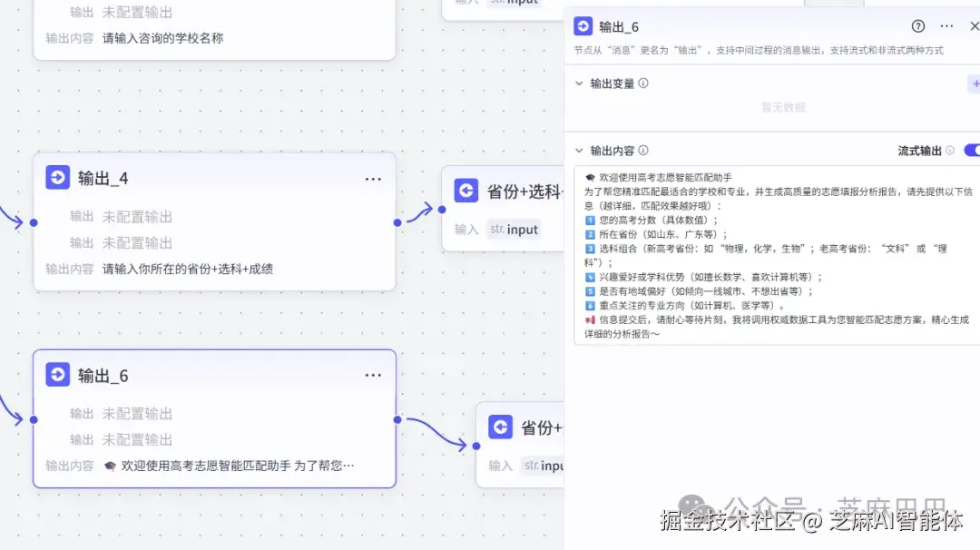Open the ellipsis menu on 输出_4 node
Image resolution: width=980 pixels, height=550 pixels.
click(x=373, y=179)
